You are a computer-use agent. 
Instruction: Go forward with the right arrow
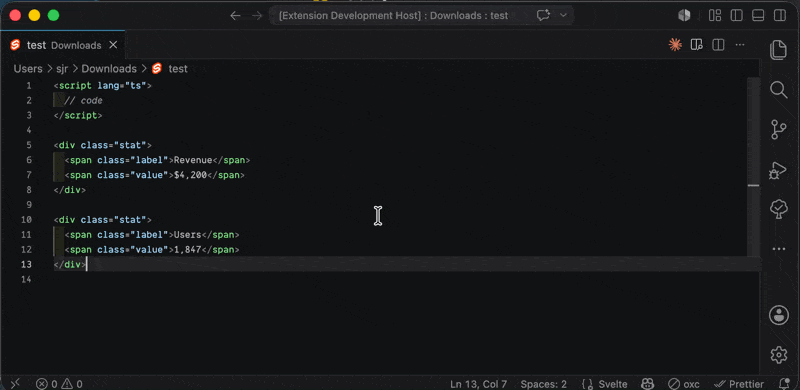coord(257,15)
